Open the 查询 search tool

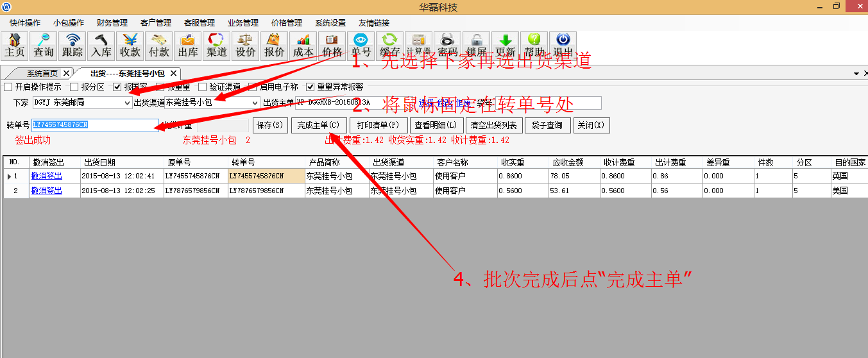(44, 46)
